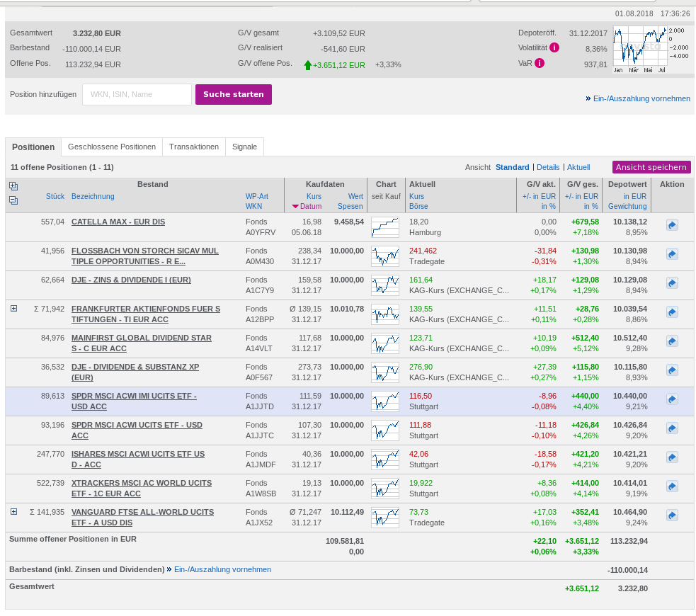Sort by Datum column
Screen dimensions: 696x616
[310, 207]
